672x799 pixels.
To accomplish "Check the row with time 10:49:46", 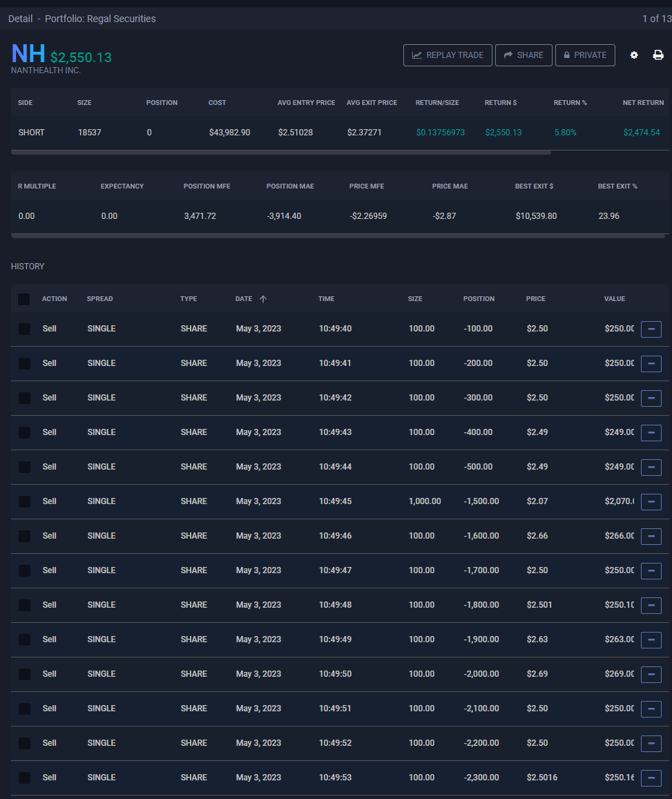I will (x=24, y=536).
